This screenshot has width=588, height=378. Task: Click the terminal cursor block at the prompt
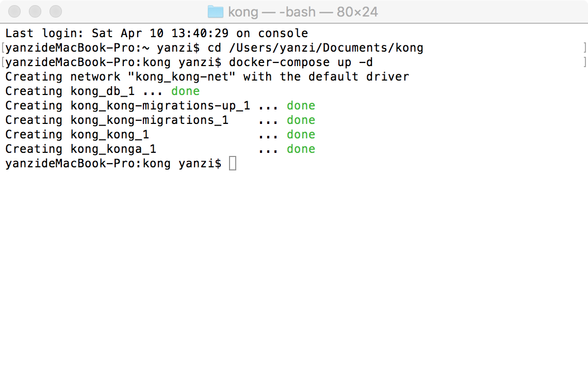coord(233,163)
